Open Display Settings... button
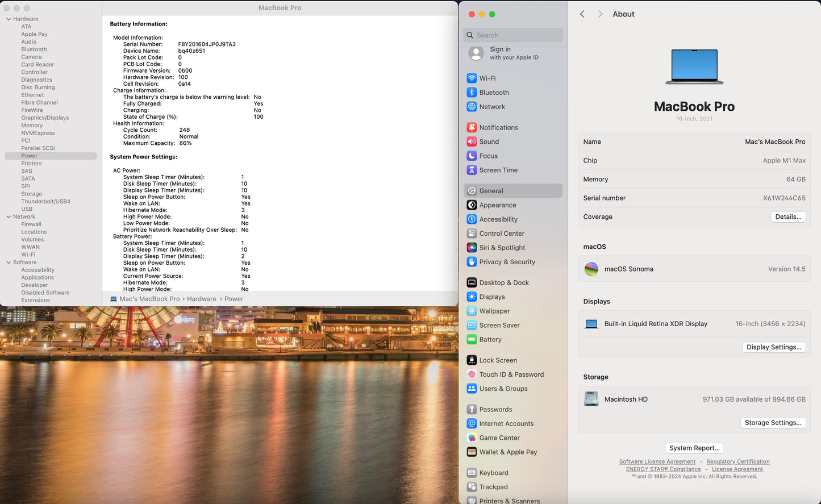821x504 pixels. pyautogui.click(x=774, y=347)
